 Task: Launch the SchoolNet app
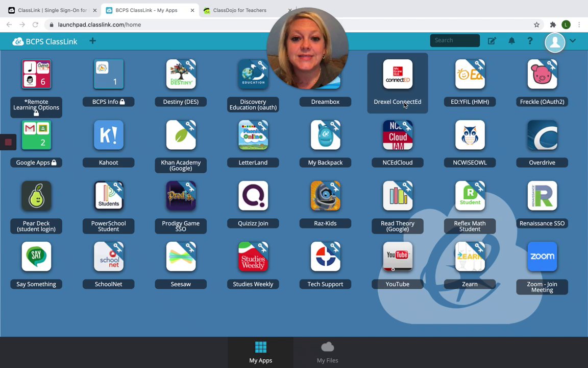click(x=108, y=257)
